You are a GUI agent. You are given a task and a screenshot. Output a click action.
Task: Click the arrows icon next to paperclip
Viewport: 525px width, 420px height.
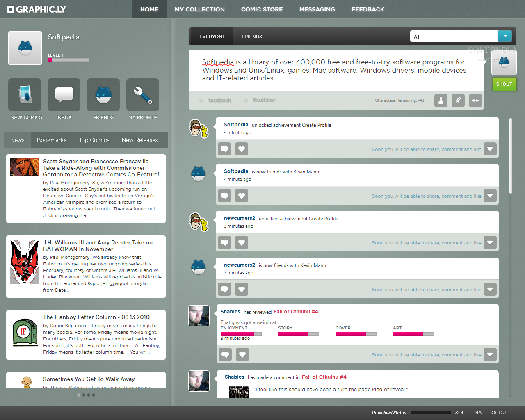[x=475, y=100]
